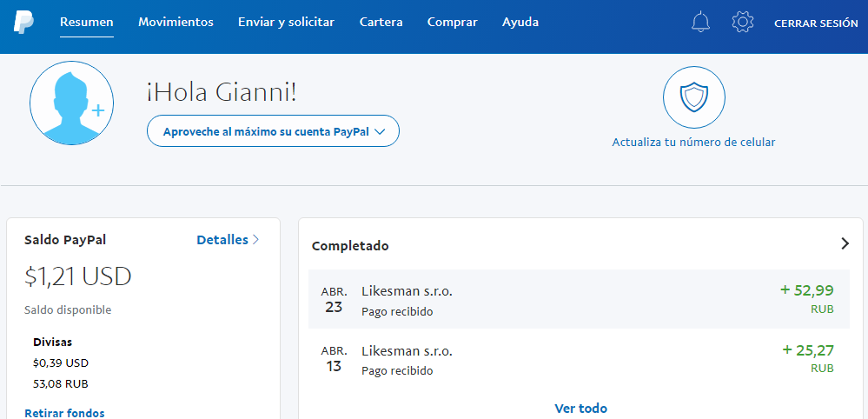Click the PayPal logo icon
The width and height of the screenshot is (868, 419).
pyautogui.click(x=23, y=23)
